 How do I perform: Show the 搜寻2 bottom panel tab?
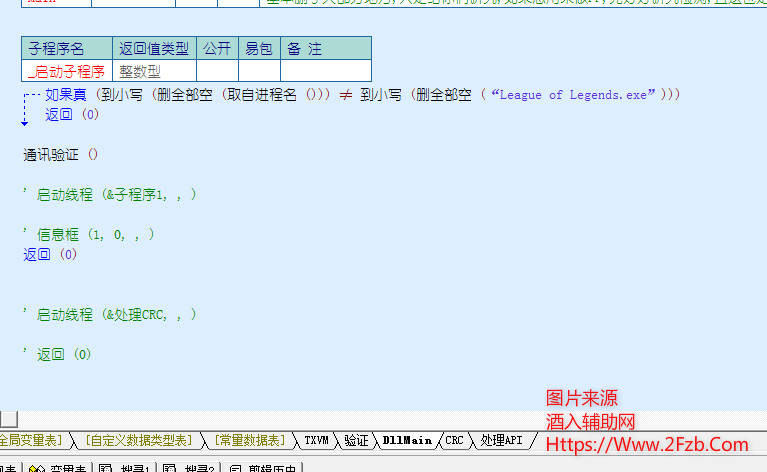point(190,468)
